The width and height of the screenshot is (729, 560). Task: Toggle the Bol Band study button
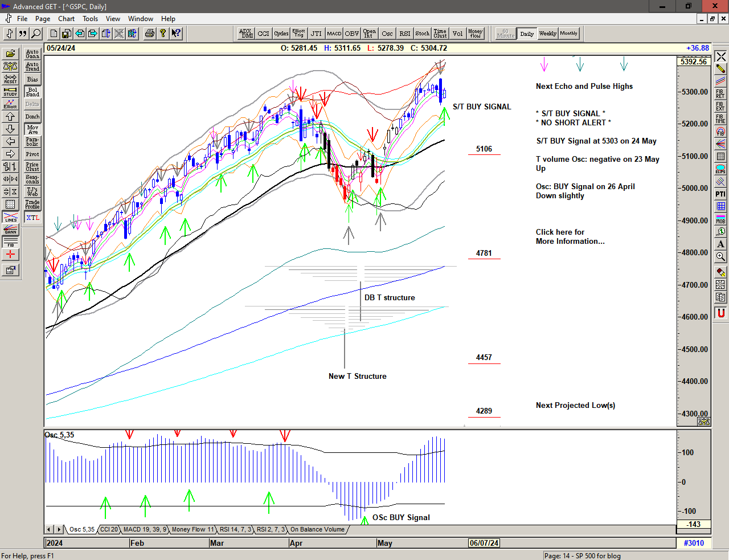tap(32, 92)
